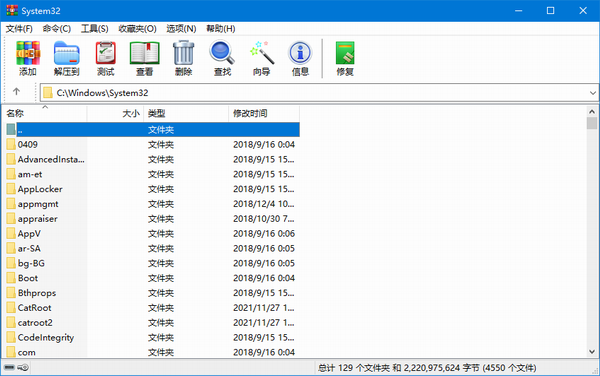This screenshot has width=600, height=376.
Task: Sort by the Size (大小) column header
Action: (x=115, y=113)
